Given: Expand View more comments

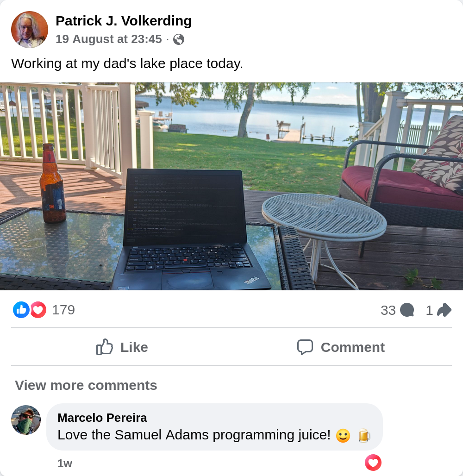Looking at the screenshot, I should (x=86, y=385).
